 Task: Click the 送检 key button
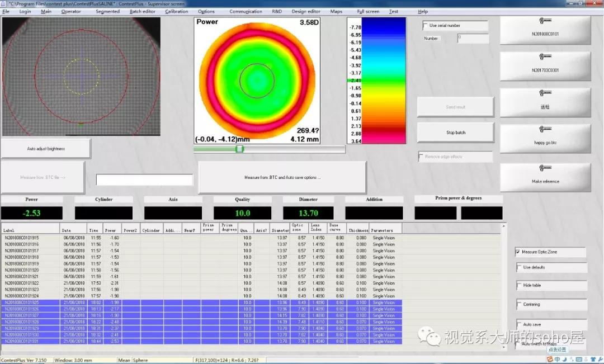545,102
